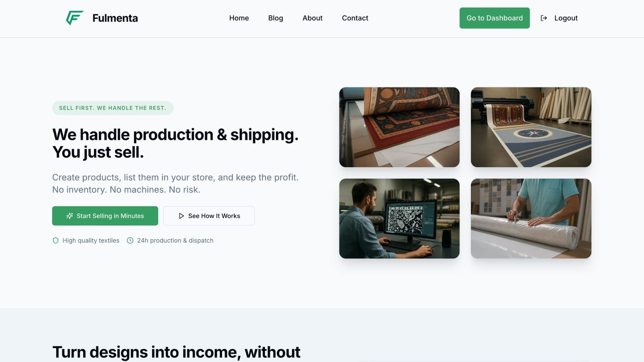Open the Home menu item

point(239,18)
